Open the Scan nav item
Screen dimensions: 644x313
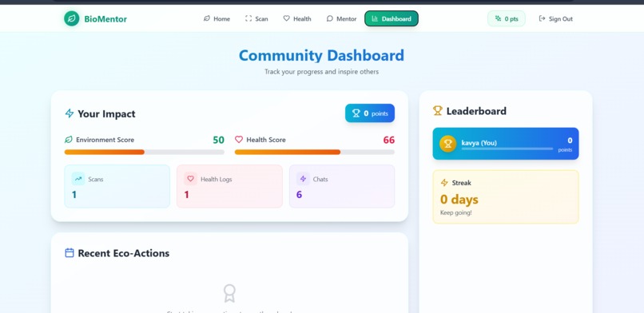pyautogui.click(x=256, y=18)
